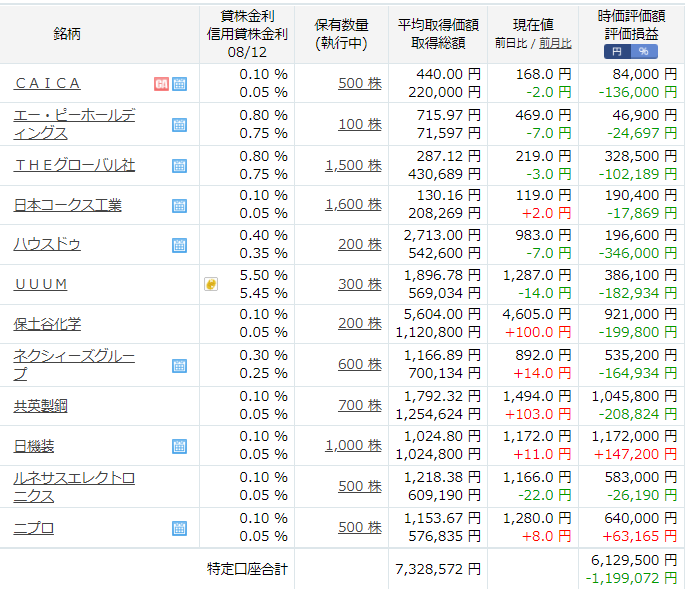
Task: Select UUUM lending rate 5.50 %
Action: point(263,275)
